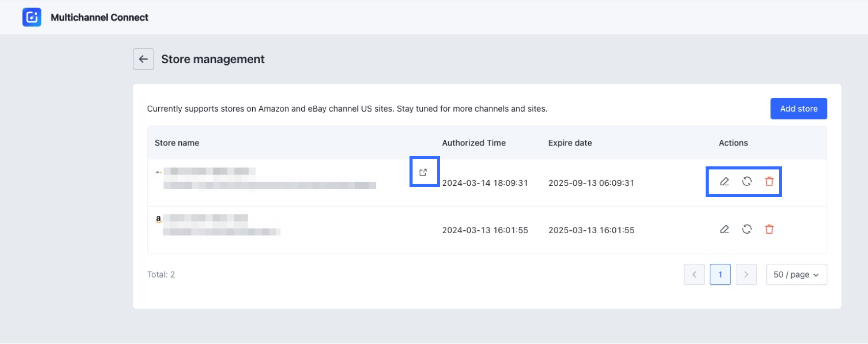Click the Multichannel Connect title text

point(100,17)
